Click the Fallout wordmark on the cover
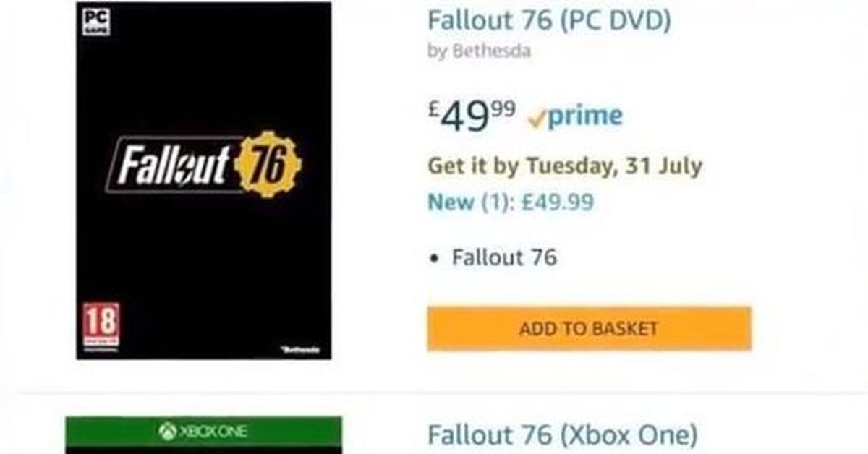Image resolution: width=868 pixels, height=454 pixels. (174, 164)
